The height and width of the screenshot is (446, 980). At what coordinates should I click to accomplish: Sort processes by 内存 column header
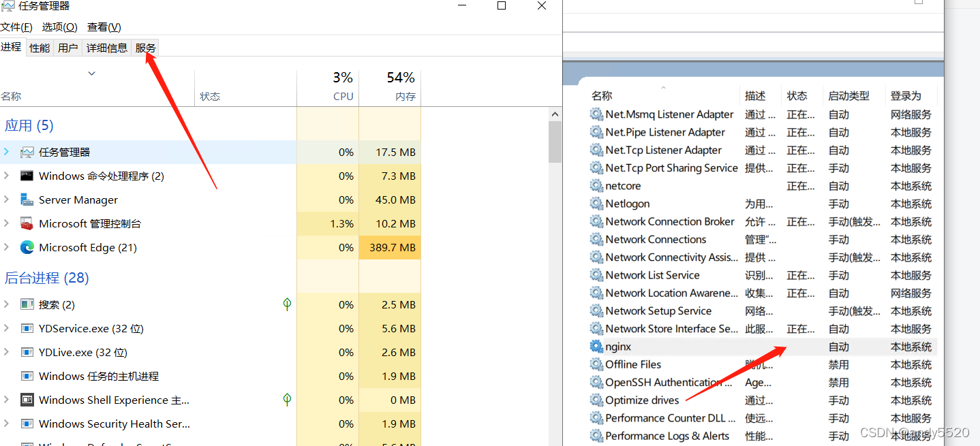click(390, 88)
